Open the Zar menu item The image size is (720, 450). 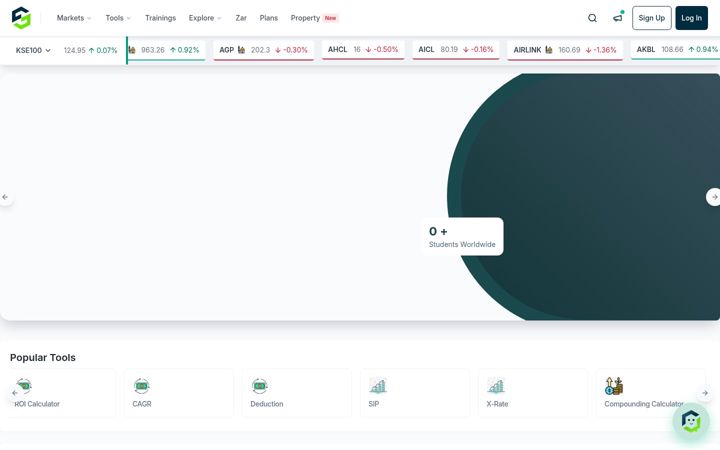tap(241, 18)
